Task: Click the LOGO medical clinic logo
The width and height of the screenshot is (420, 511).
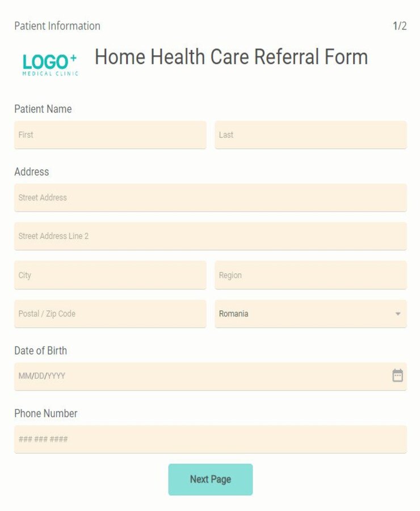Action: 49,64
